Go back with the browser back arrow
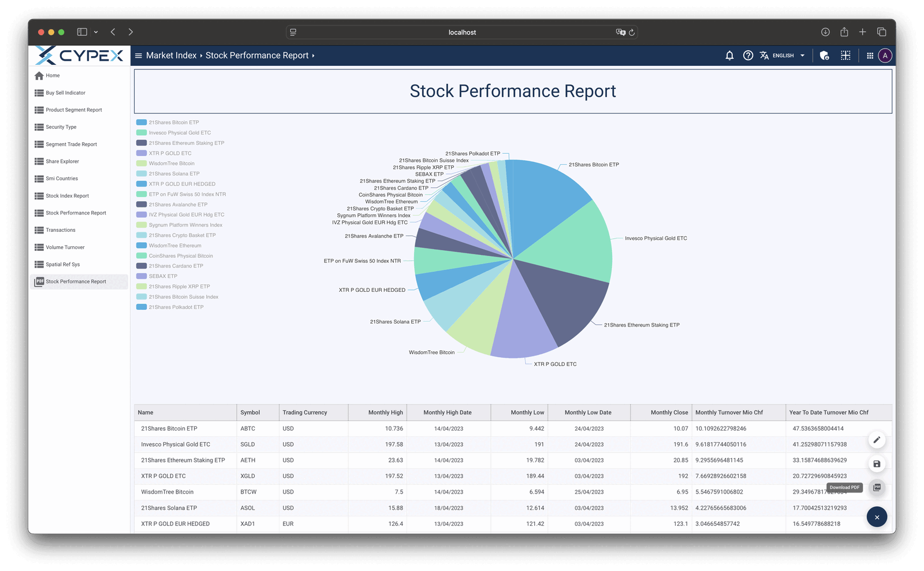924x571 pixels. [x=113, y=32]
